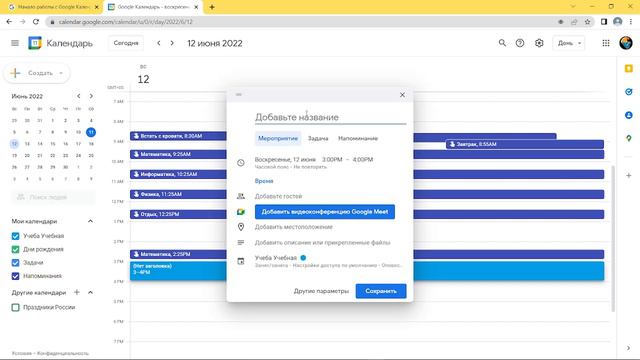Toggle Напоминания calendar checkbox

(x=16, y=276)
